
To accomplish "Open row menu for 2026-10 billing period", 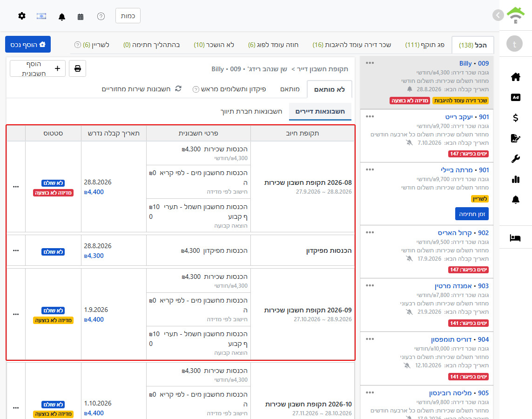I will [x=16, y=408].
